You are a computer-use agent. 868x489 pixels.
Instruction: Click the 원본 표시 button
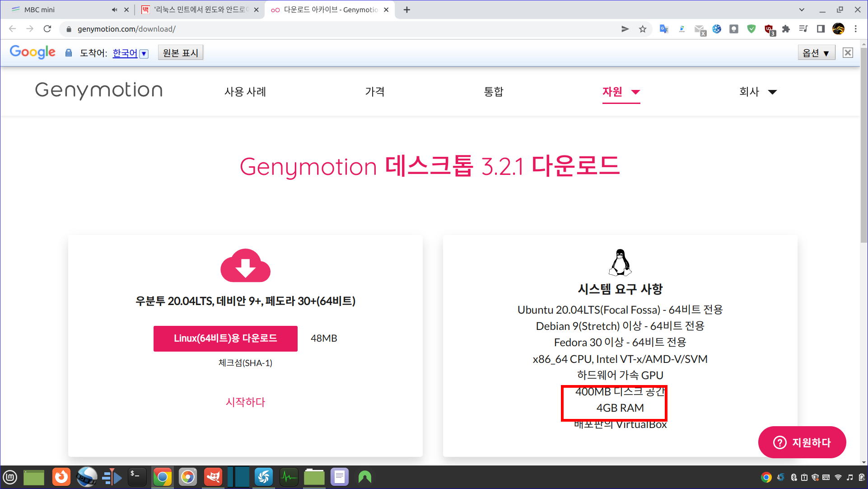coord(180,53)
